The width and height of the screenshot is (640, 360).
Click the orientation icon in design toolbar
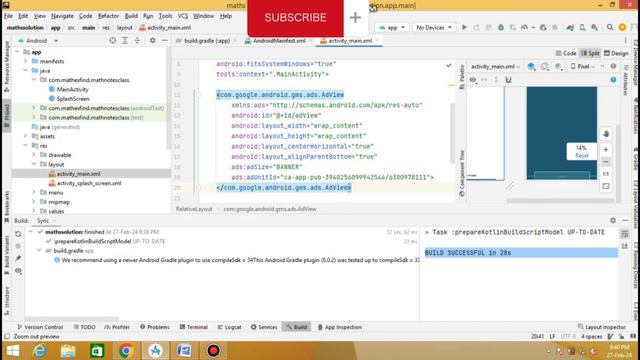pos(544,66)
